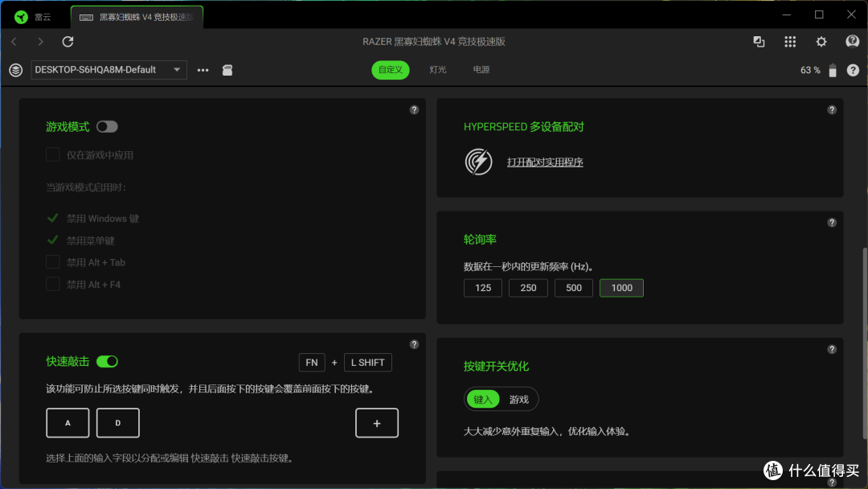Set polling rate to 1000
This screenshot has width=868, height=489.
621,288
